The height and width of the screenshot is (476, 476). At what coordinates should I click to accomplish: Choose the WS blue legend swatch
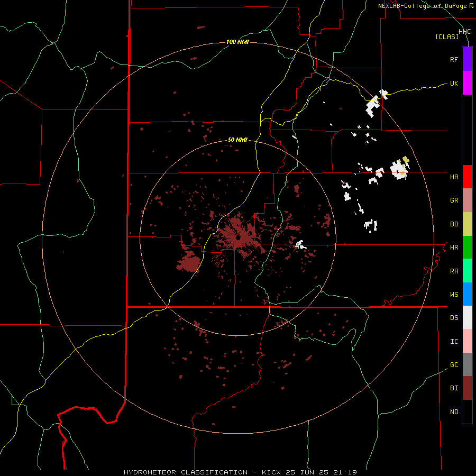(467, 294)
